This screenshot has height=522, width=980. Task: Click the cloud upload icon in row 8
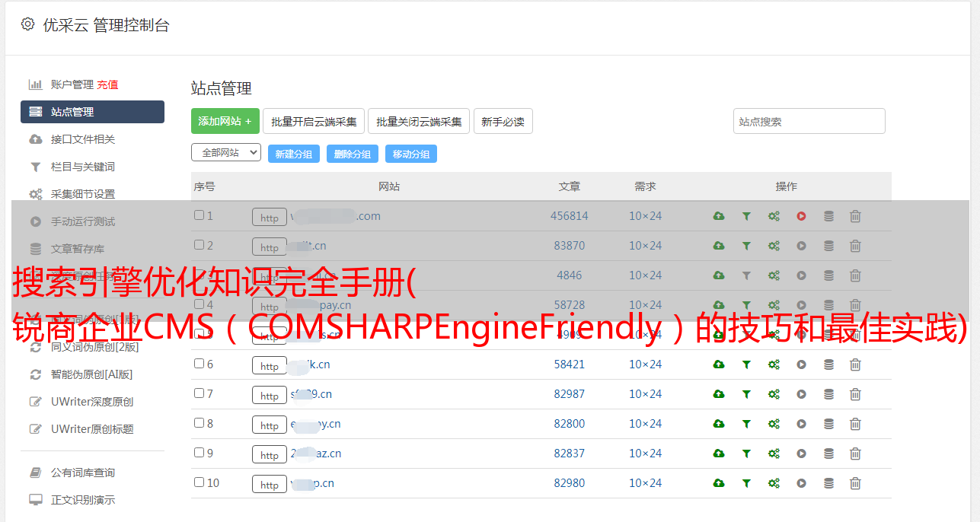pyautogui.click(x=719, y=424)
